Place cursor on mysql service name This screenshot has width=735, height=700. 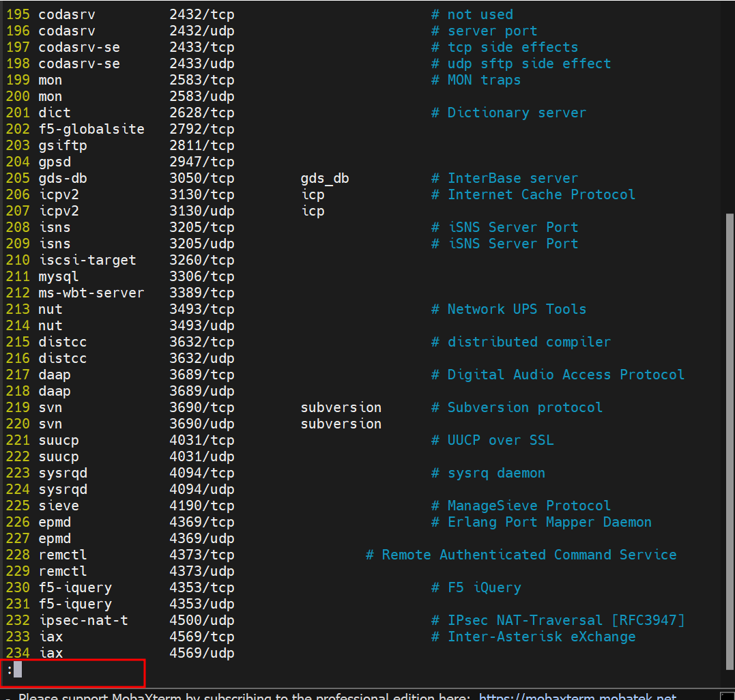(x=59, y=276)
